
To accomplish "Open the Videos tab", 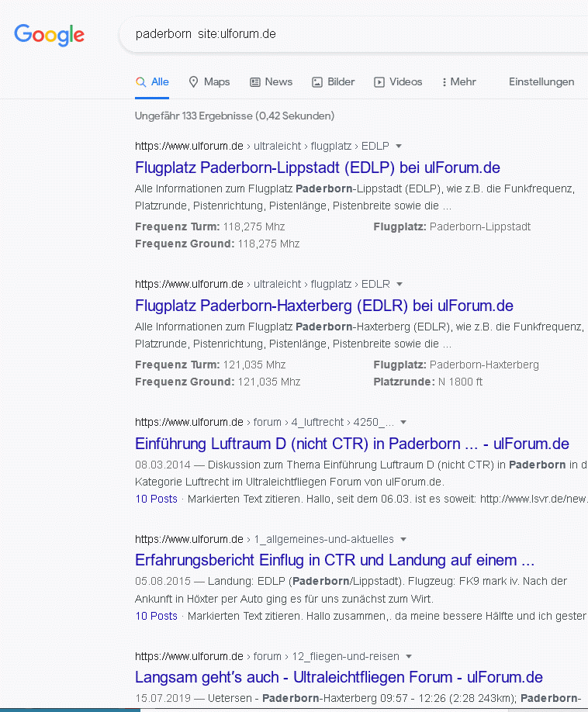I will click(398, 82).
